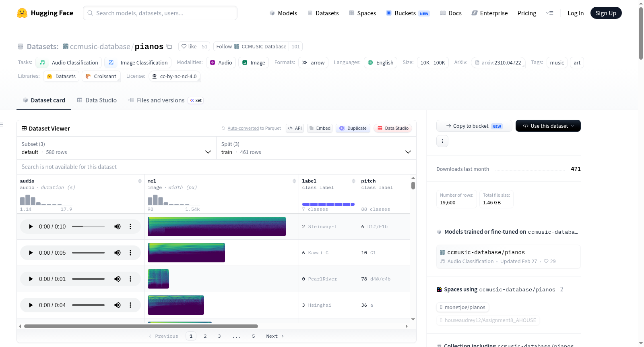
Task: Focus the search models, datasets, users field
Action: point(160,13)
